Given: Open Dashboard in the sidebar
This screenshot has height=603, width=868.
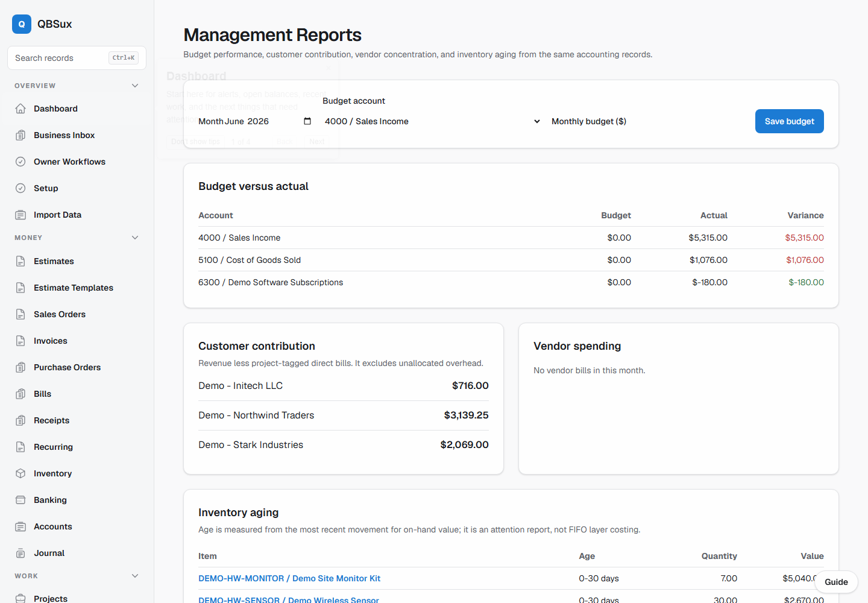Looking at the screenshot, I should click(x=77, y=109).
